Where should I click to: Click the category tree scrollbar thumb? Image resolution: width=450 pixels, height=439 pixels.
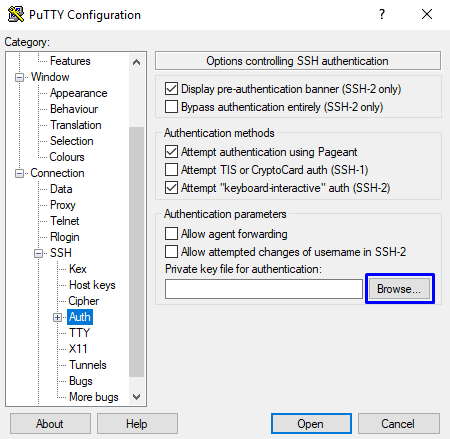136,252
